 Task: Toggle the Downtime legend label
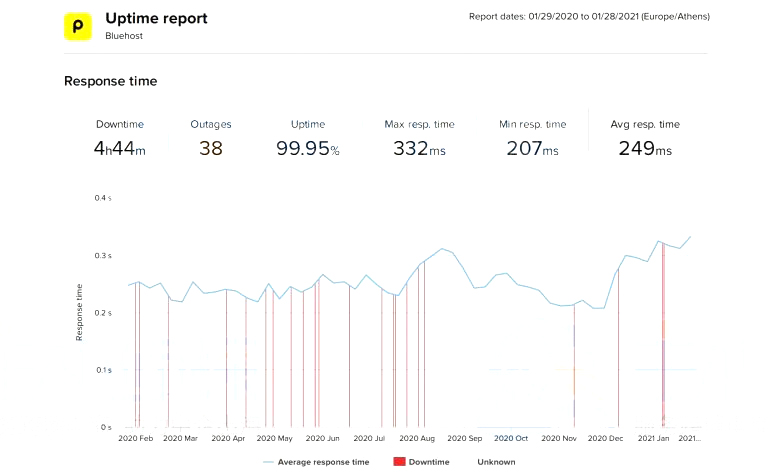[429, 462]
